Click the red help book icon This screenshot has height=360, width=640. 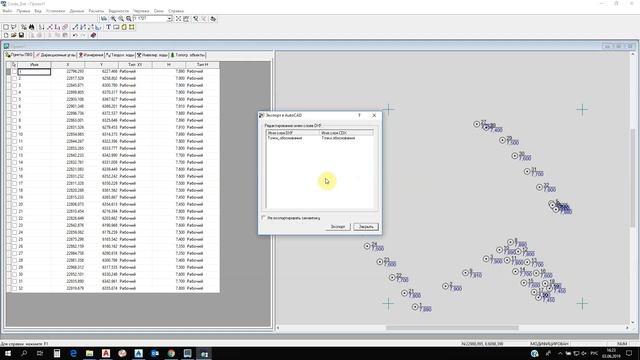(93, 36)
